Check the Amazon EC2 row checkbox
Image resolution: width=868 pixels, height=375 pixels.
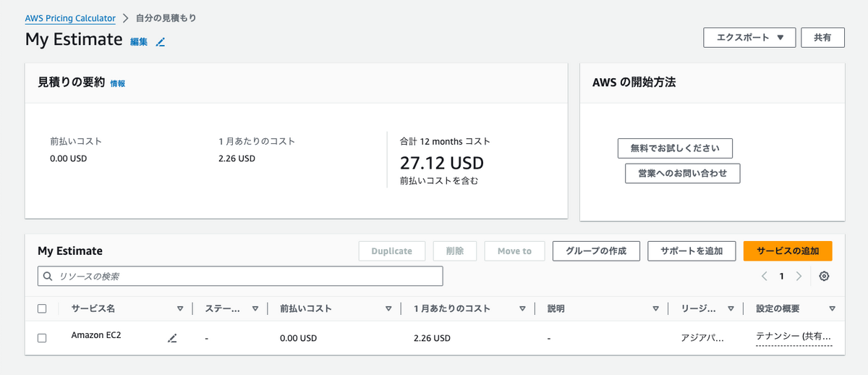click(42, 338)
